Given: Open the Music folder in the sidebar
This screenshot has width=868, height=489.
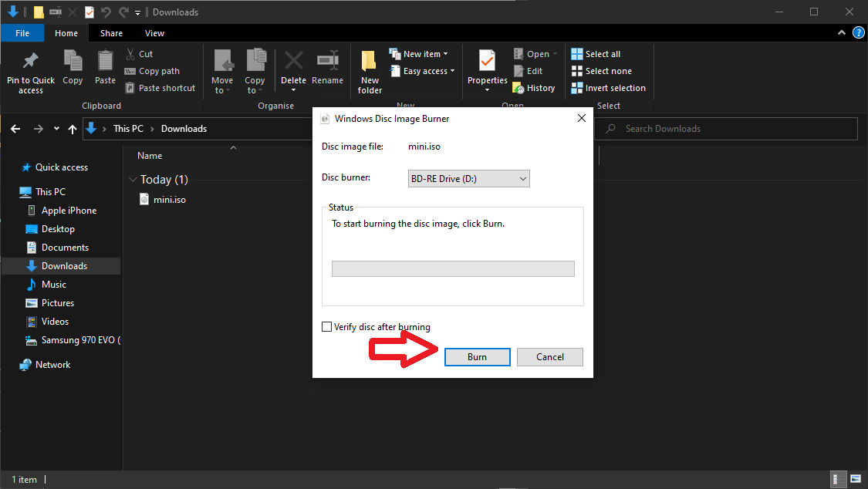Looking at the screenshot, I should click(46, 285).
